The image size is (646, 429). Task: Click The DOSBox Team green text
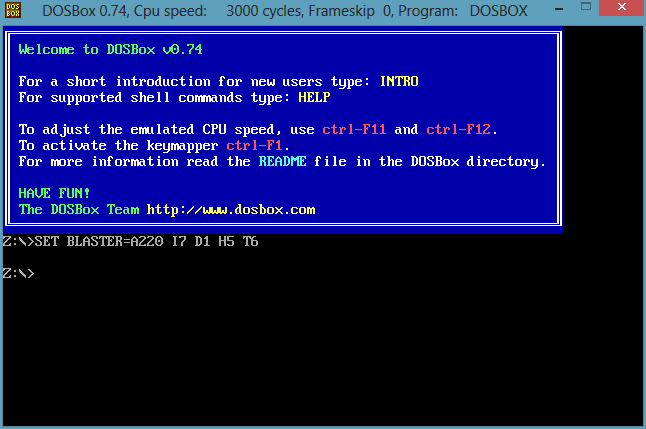pos(79,209)
